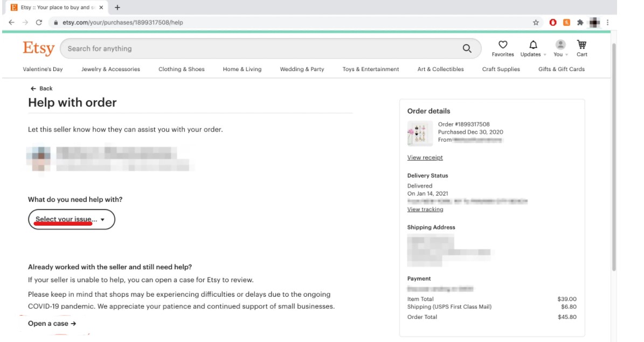Open Home & Living category
This screenshot has height=342, width=644.
[x=243, y=69]
